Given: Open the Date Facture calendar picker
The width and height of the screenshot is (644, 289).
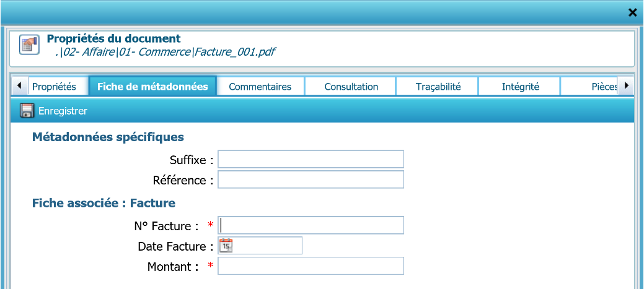Looking at the screenshot, I should click(226, 246).
